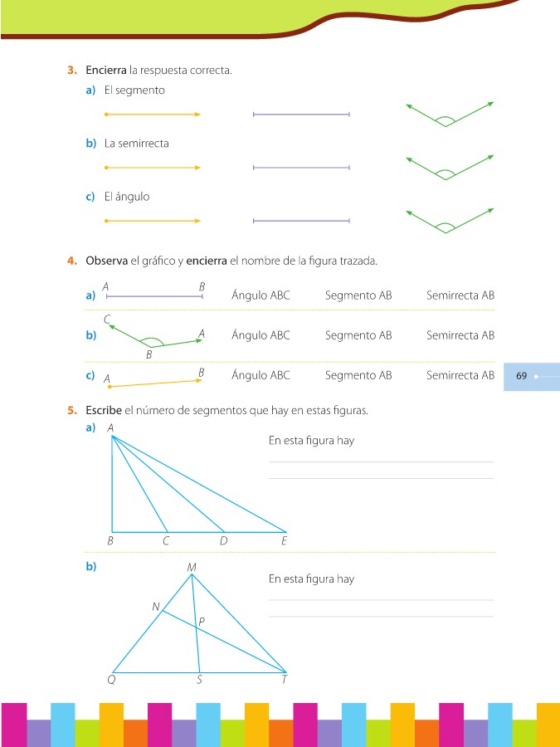Click the "Escribe el número de segmentos" instruction of exercise 5
The image size is (560, 747).
point(226,411)
